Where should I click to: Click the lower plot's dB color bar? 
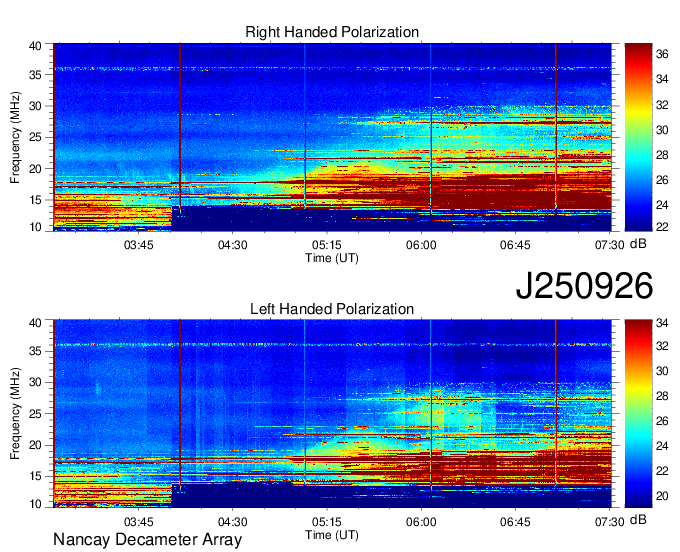(x=637, y=413)
